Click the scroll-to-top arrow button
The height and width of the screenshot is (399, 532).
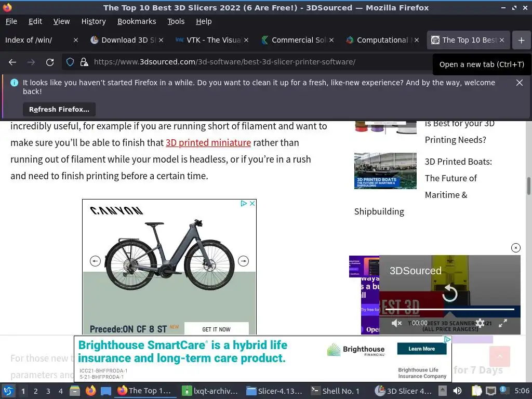pos(500,356)
